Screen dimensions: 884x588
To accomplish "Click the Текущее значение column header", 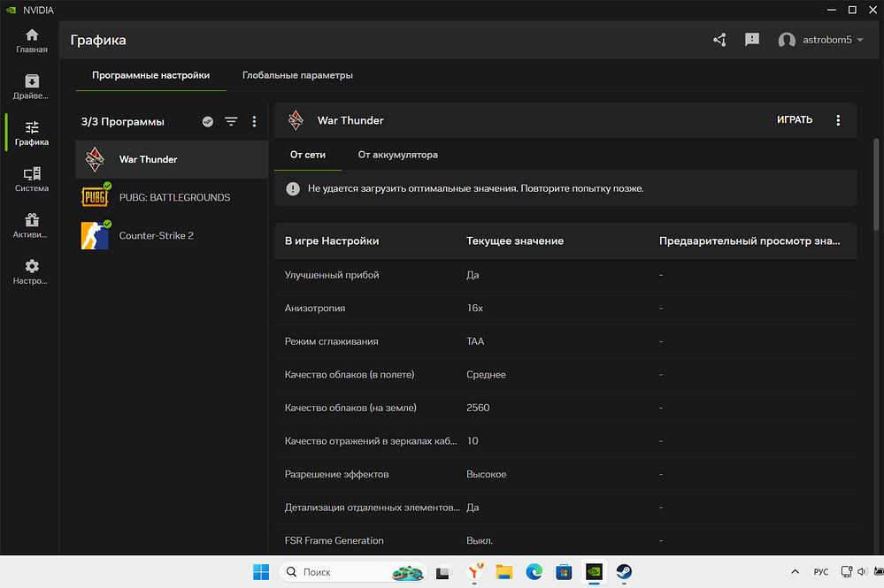I will coord(515,241).
